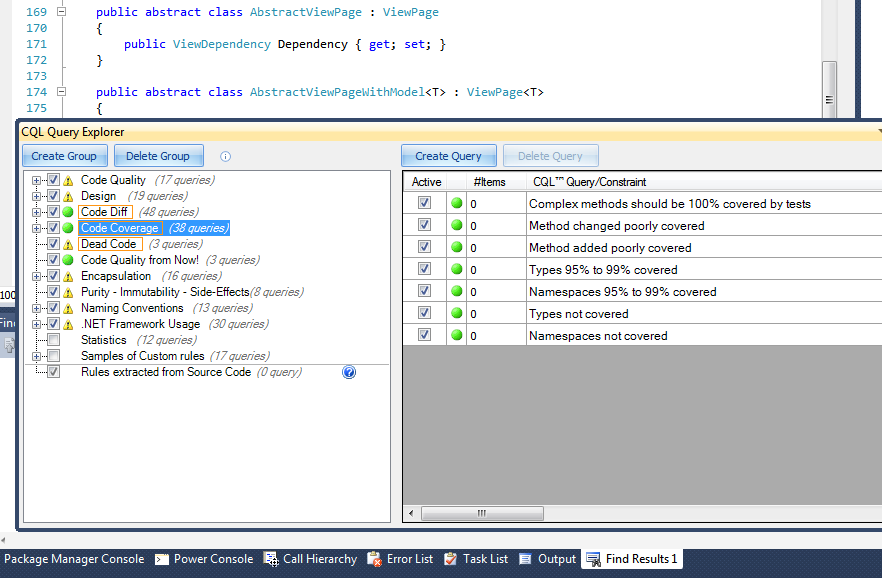882x578 pixels.
Task: Click warning icon beside Purity - Immutability group
Action: pos(68,292)
